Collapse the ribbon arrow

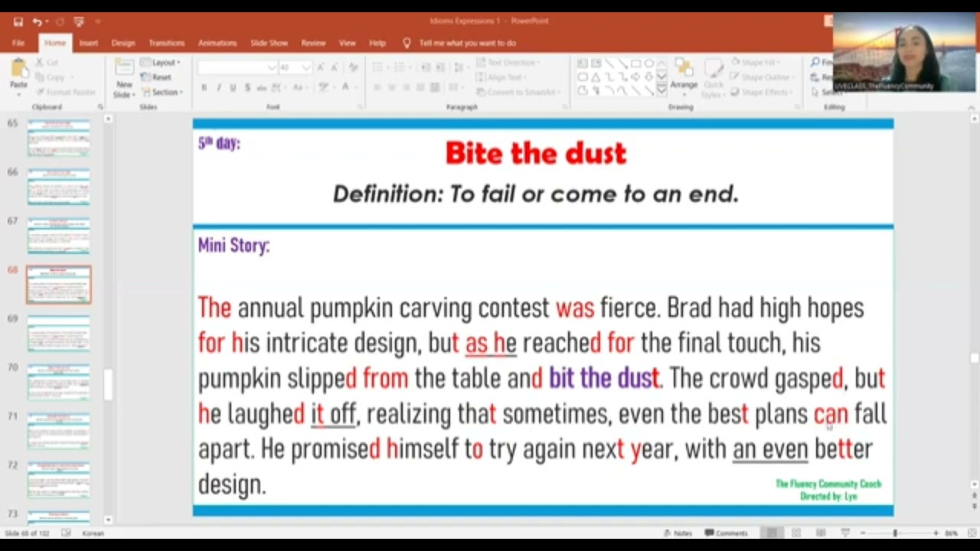973,107
